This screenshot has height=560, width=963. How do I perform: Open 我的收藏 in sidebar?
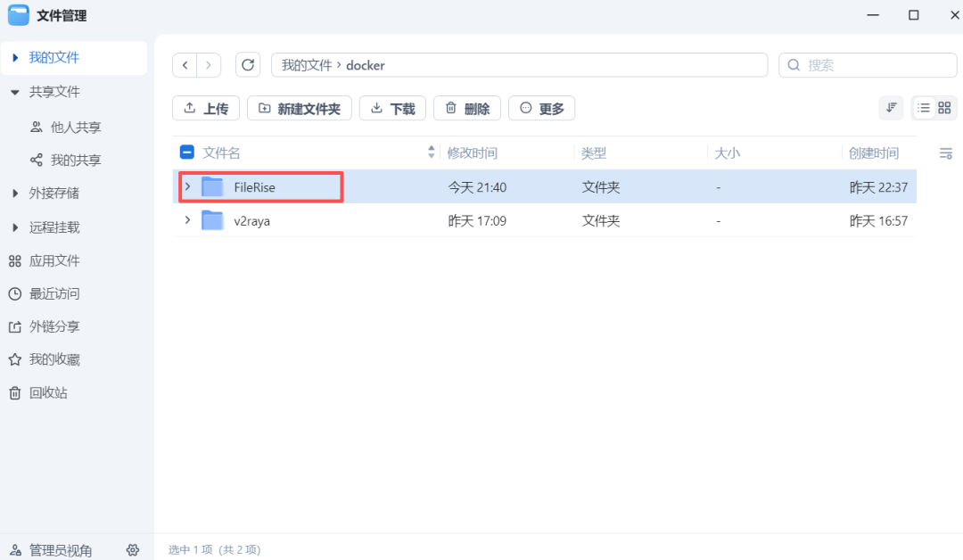pos(53,359)
